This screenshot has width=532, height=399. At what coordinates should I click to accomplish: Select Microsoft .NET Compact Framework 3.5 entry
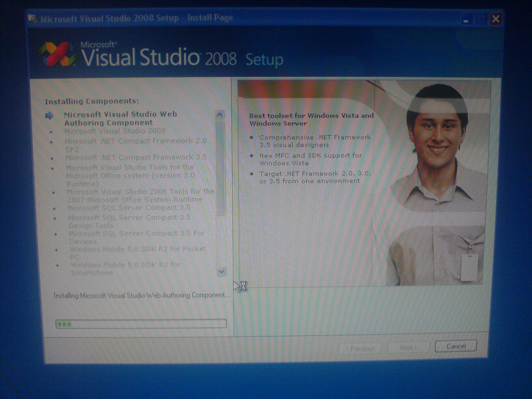(x=136, y=157)
